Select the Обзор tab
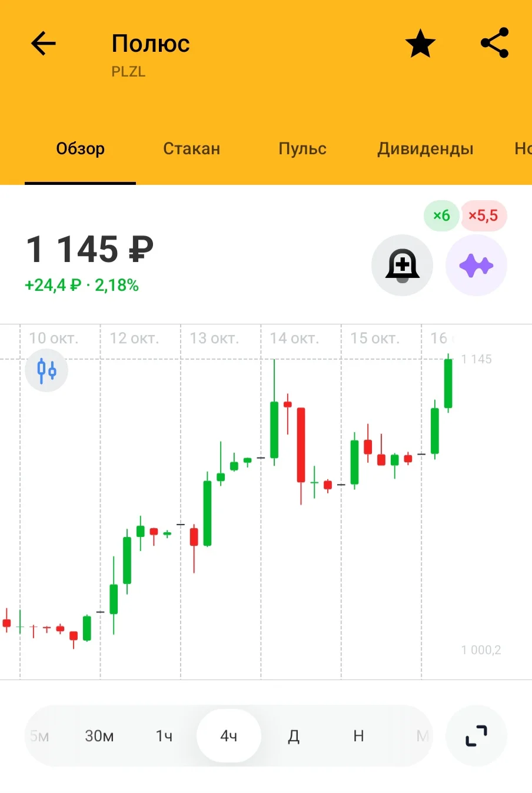Image resolution: width=532 pixels, height=793 pixels. pyautogui.click(x=81, y=148)
